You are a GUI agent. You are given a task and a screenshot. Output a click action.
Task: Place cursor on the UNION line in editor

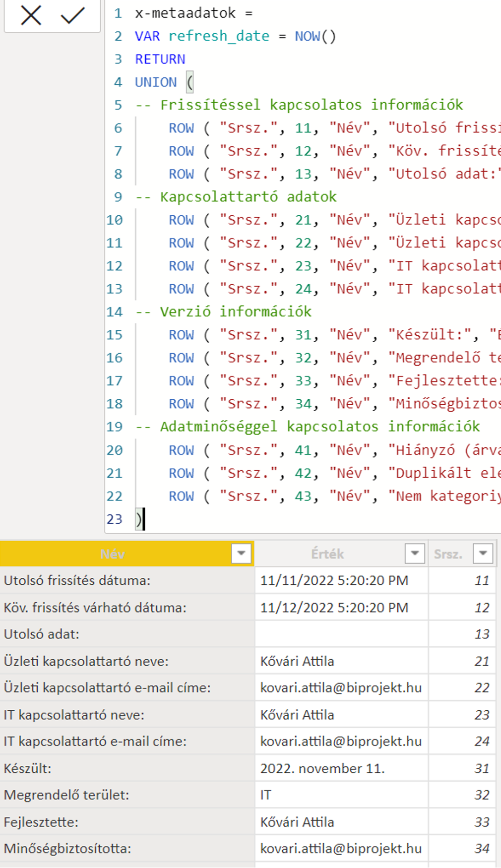156,82
